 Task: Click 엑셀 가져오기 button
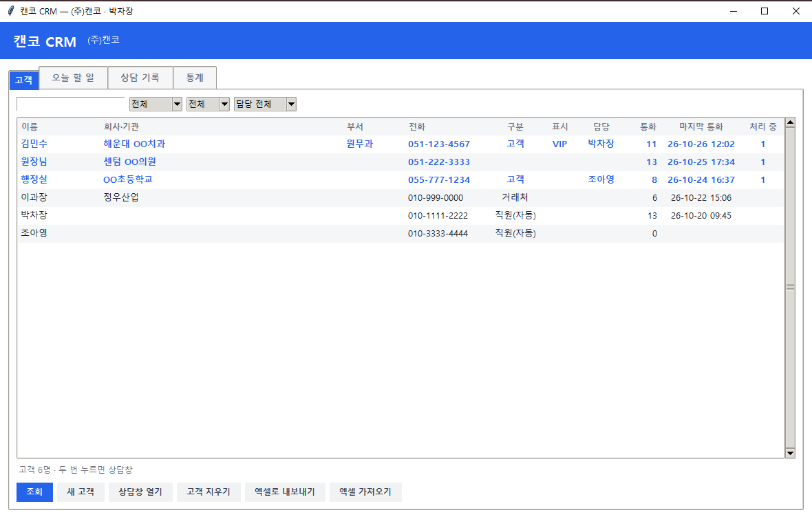click(365, 492)
